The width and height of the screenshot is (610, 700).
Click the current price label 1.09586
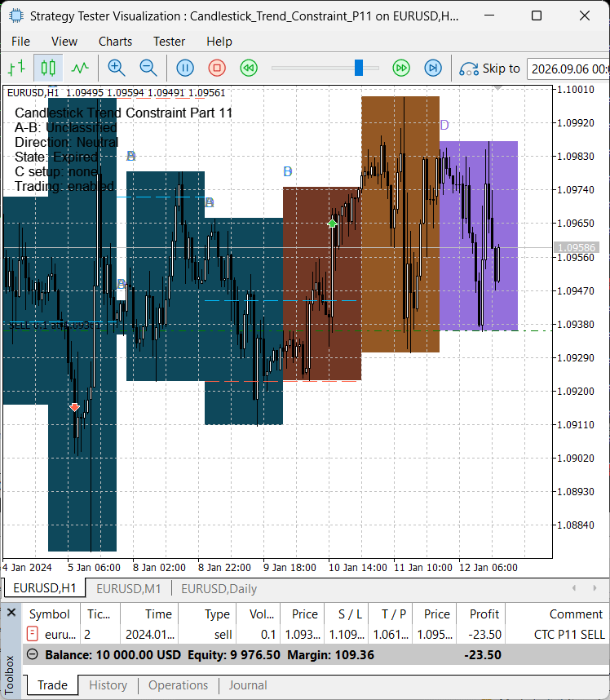tap(576, 247)
